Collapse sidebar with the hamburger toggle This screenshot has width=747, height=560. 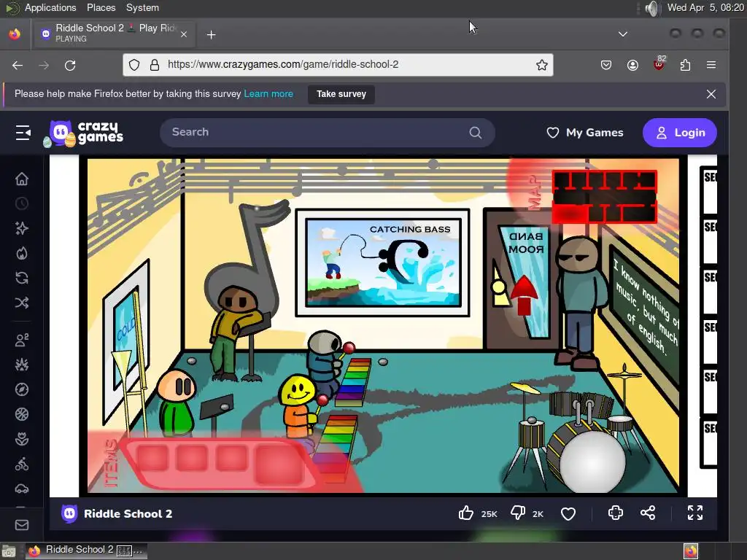23,133
